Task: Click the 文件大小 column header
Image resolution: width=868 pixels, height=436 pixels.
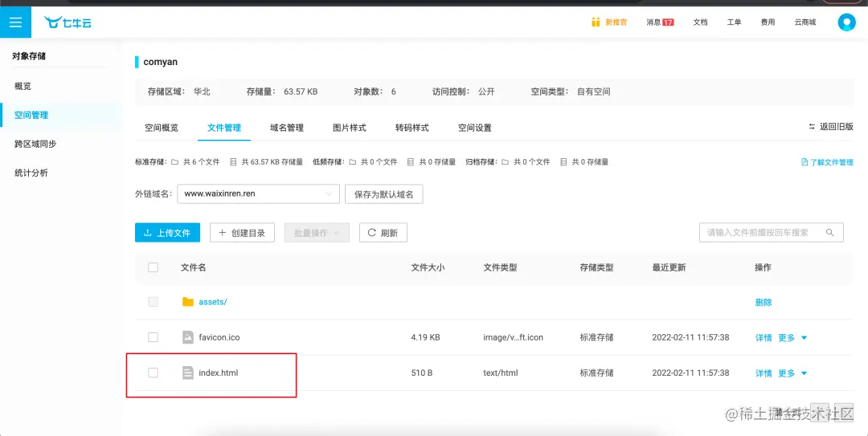Action: 428,267
